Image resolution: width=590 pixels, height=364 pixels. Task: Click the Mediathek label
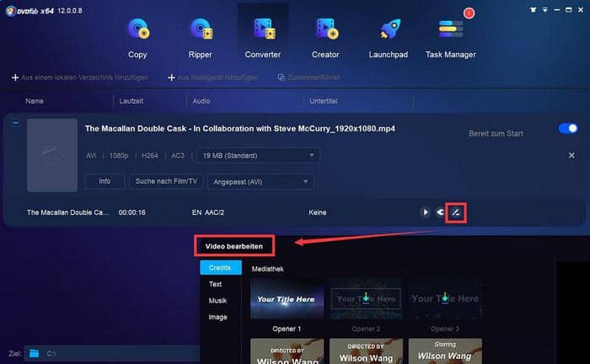pyautogui.click(x=267, y=269)
